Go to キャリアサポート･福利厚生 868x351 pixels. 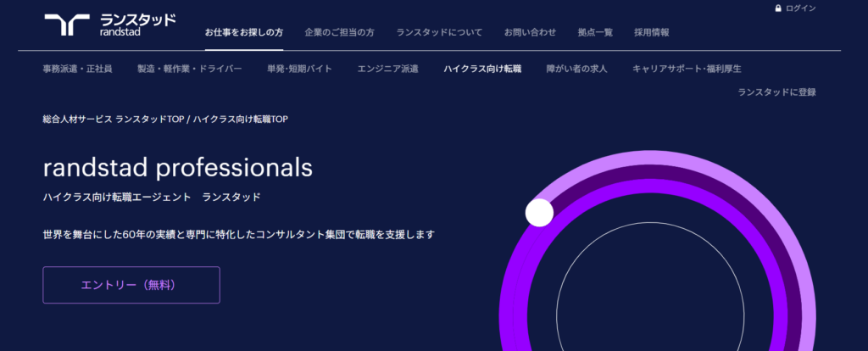click(687, 69)
